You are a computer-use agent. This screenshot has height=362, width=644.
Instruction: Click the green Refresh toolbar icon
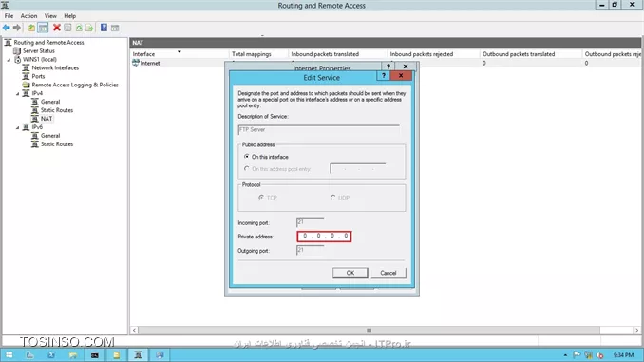coord(79,28)
